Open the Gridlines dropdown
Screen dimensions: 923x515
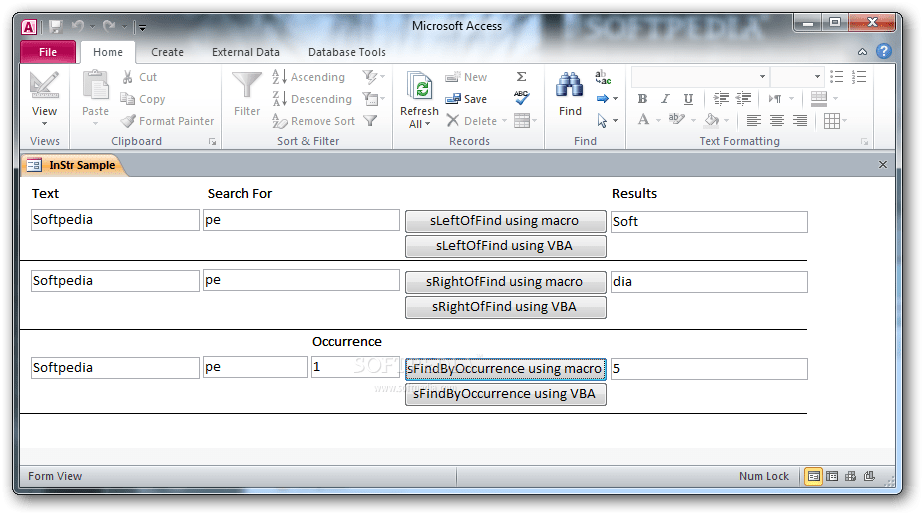coord(835,121)
